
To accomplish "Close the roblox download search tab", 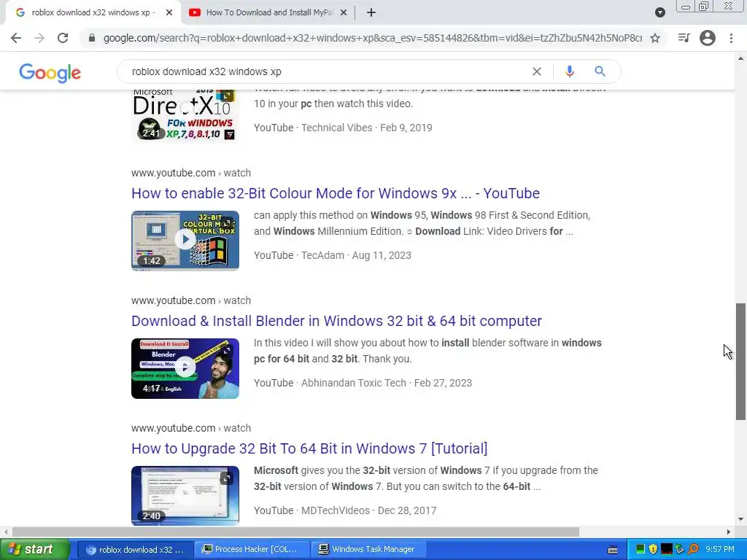I will click(x=169, y=12).
